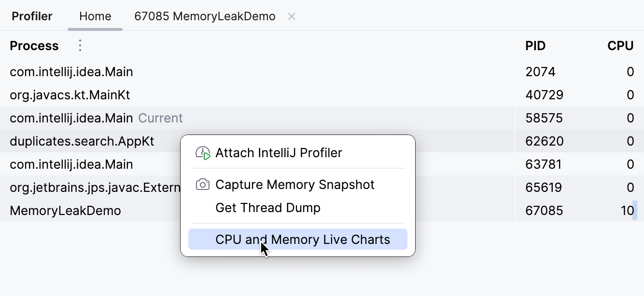Click the Process column header

(34, 45)
